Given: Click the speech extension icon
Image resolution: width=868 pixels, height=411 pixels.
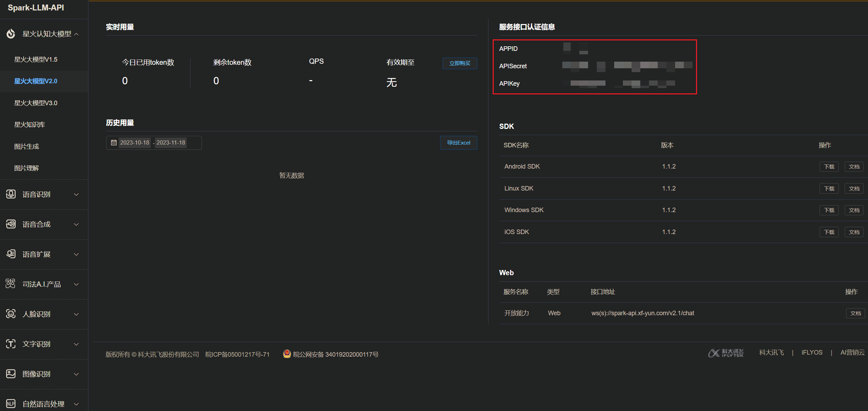Looking at the screenshot, I should point(11,254).
